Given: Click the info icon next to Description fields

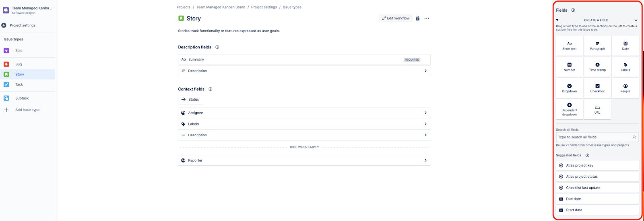Looking at the screenshot, I should point(217,47).
